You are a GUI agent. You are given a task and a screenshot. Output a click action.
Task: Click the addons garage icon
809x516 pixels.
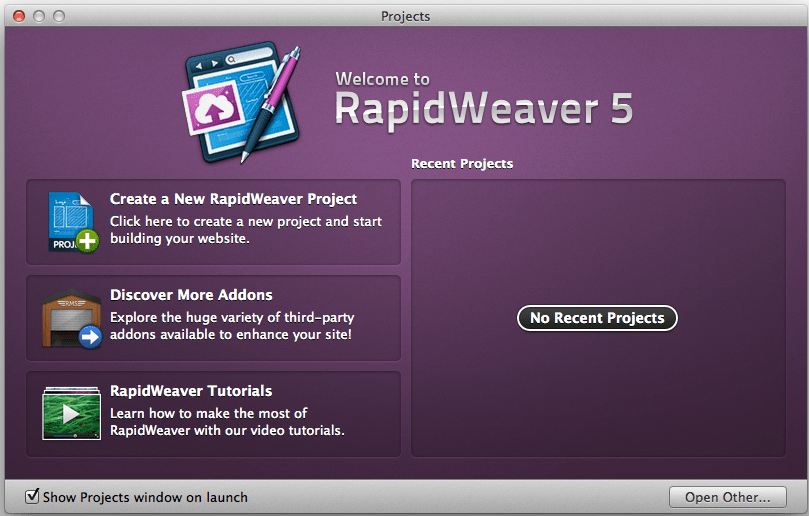tap(72, 319)
